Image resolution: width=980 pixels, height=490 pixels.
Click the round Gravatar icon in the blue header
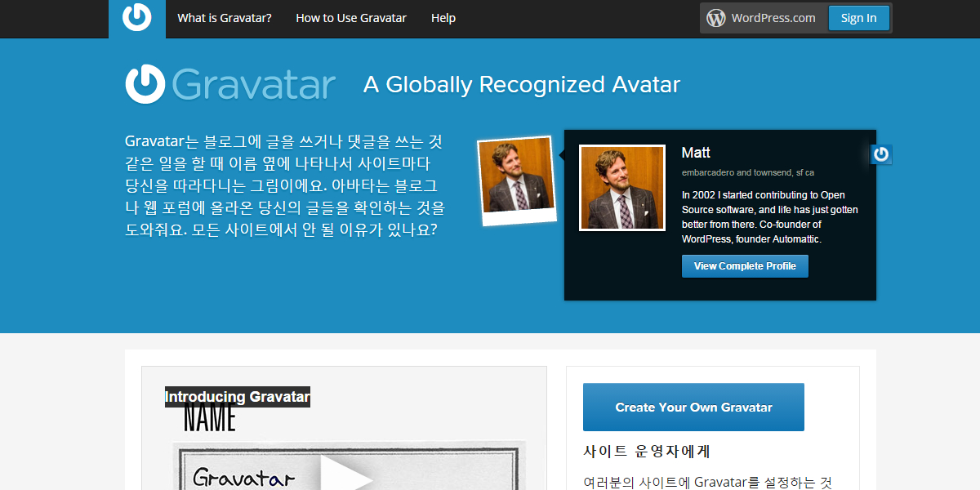tap(144, 82)
